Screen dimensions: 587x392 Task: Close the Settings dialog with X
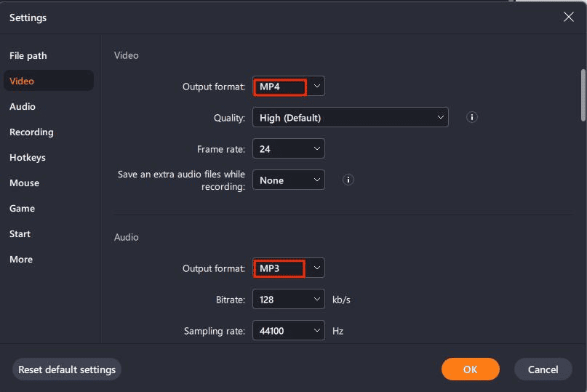[x=569, y=17]
